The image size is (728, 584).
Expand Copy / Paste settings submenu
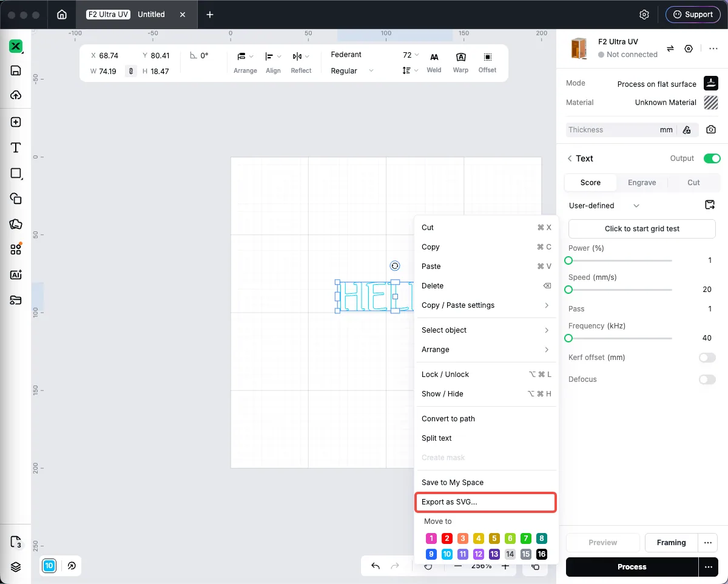(x=486, y=305)
